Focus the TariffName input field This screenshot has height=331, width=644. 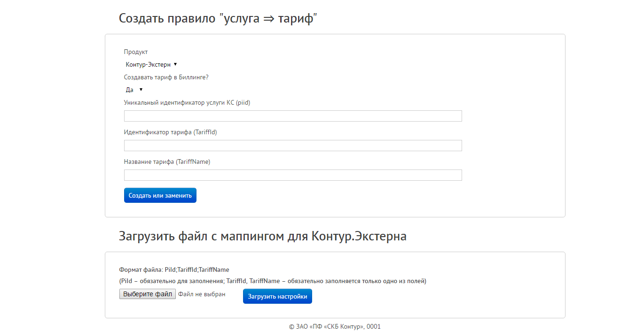point(293,175)
